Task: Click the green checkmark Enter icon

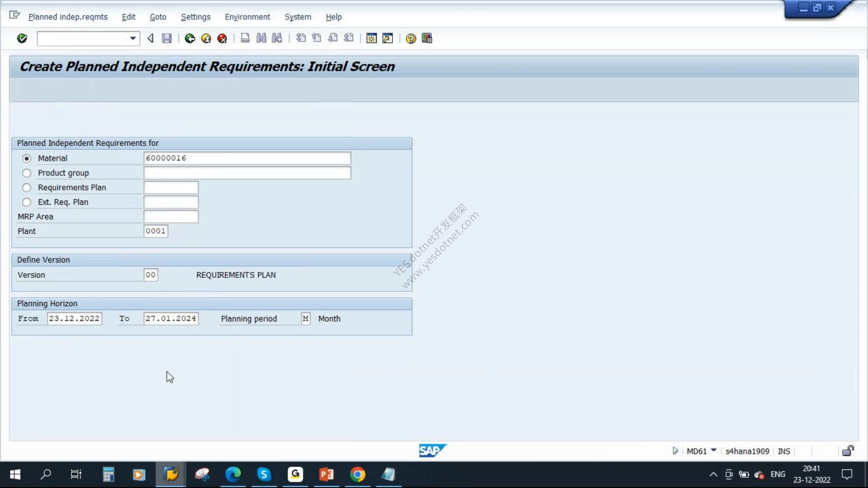Action: point(22,38)
